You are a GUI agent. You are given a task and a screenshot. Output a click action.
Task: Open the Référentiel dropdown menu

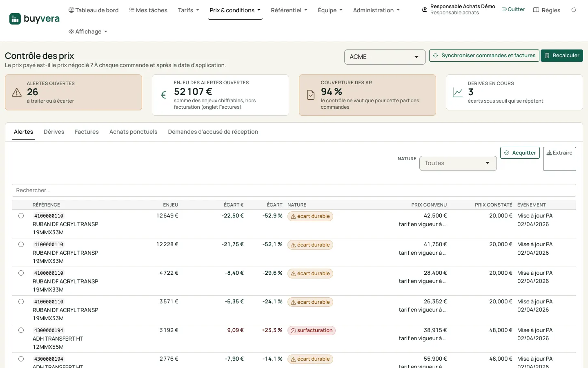pos(289,10)
